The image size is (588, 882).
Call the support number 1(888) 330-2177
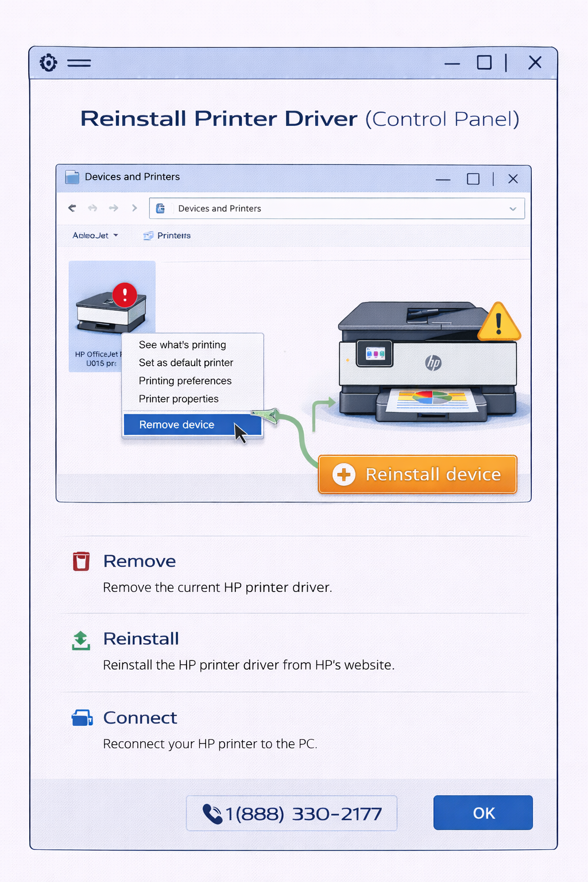[291, 813]
